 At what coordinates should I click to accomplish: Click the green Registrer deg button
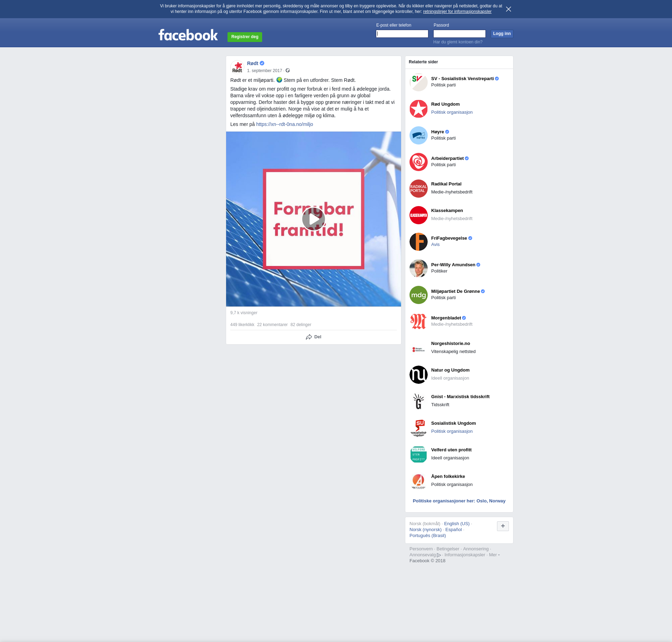245,37
